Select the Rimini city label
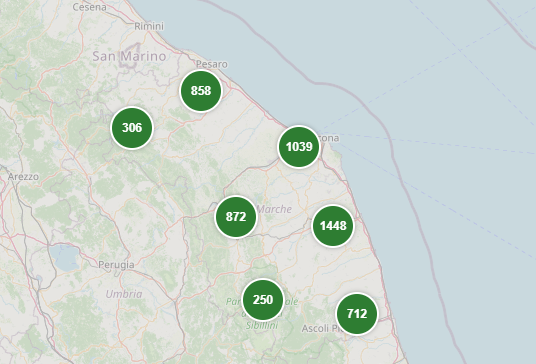 point(149,26)
